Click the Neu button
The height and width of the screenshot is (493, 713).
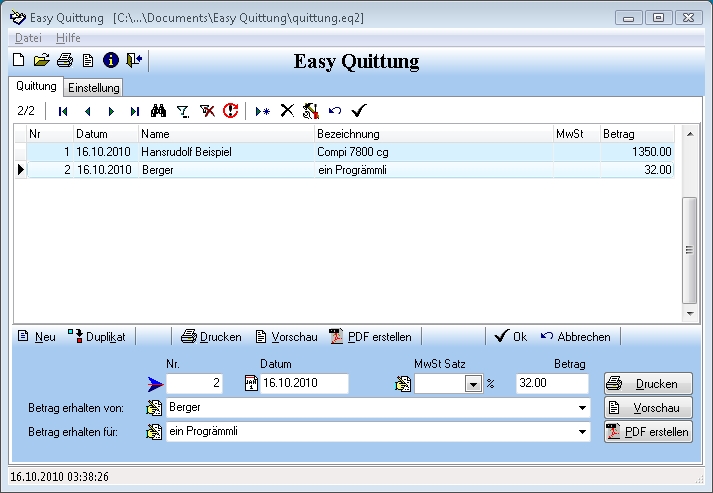point(37,337)
